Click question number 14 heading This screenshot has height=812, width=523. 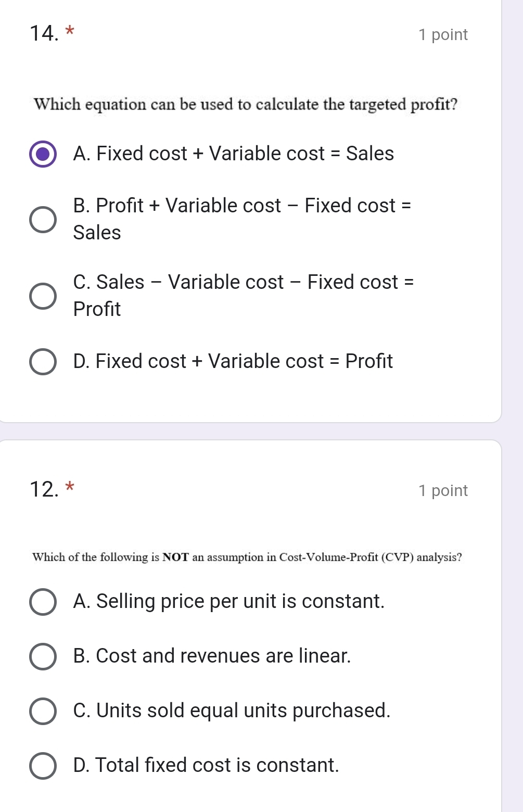point(44,34)
